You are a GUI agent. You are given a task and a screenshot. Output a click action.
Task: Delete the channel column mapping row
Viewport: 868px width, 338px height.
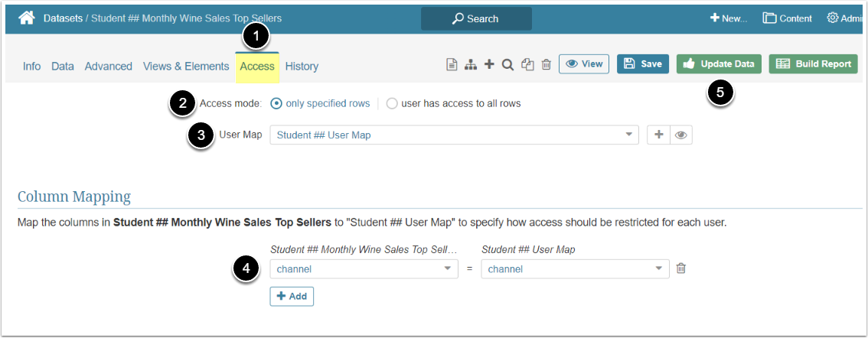[x=680, y=268]
